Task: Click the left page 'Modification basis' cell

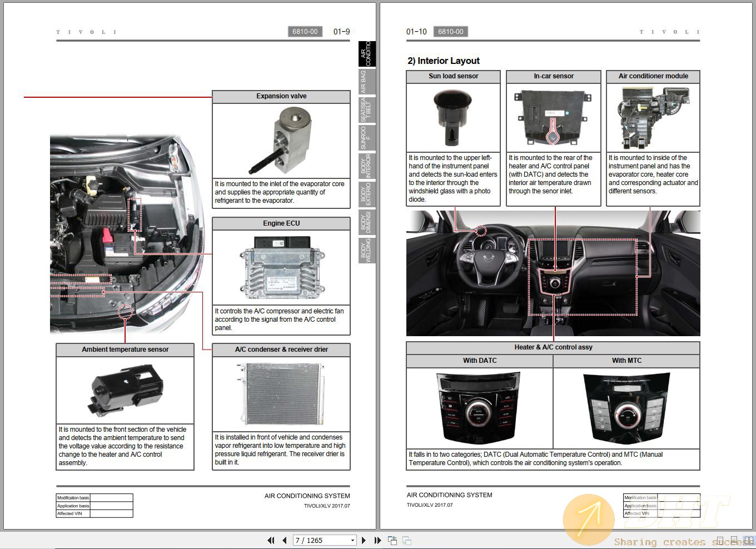Action: coord(73,498)
